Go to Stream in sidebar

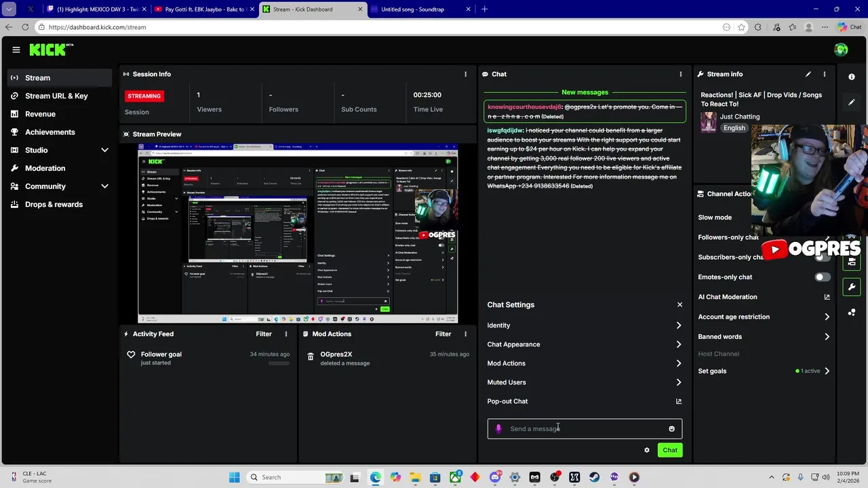pos(60,78)
